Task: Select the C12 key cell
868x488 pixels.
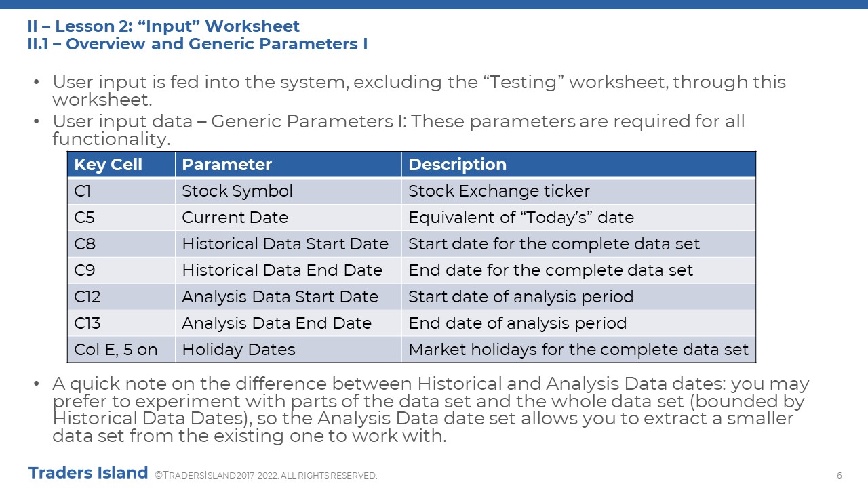Action: [x=121, y=297]
